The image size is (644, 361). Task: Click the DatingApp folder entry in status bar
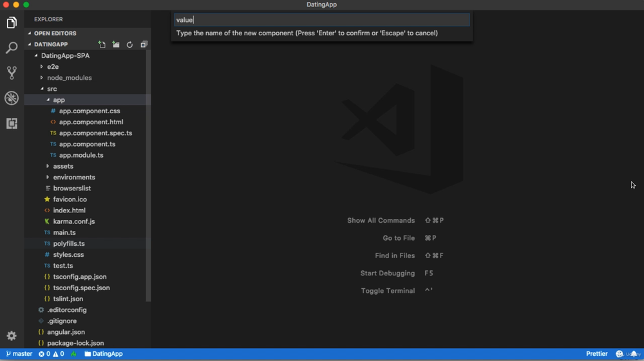coord(104,354)
